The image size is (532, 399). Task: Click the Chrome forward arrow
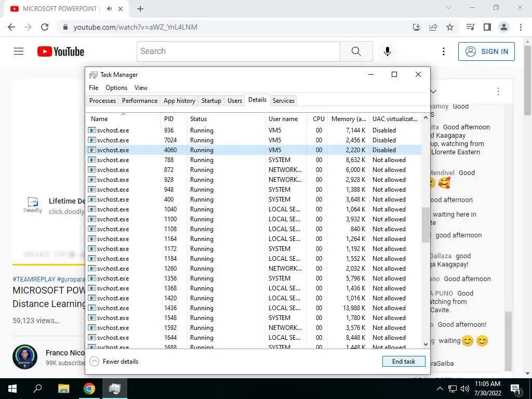coord(28,27)
